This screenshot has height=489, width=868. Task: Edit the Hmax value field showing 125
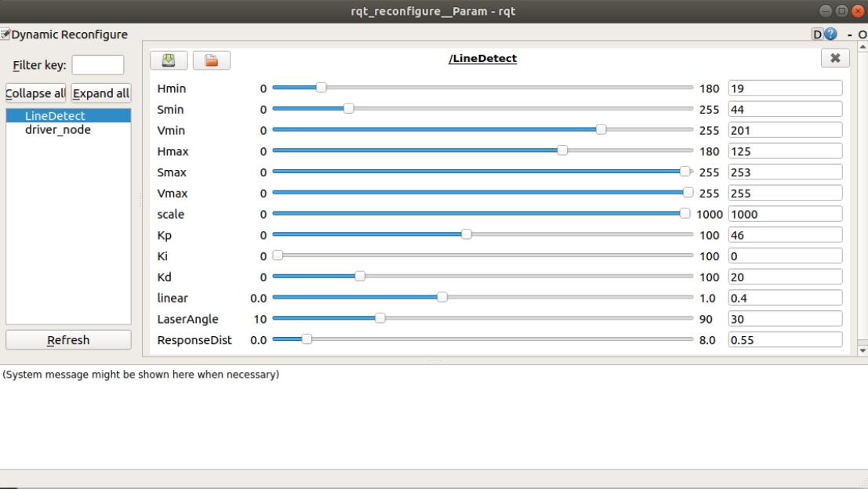(785, 151)
